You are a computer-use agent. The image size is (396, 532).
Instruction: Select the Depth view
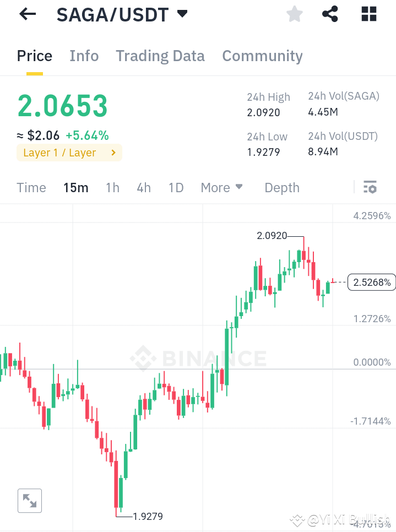click(x=281, y=187)
